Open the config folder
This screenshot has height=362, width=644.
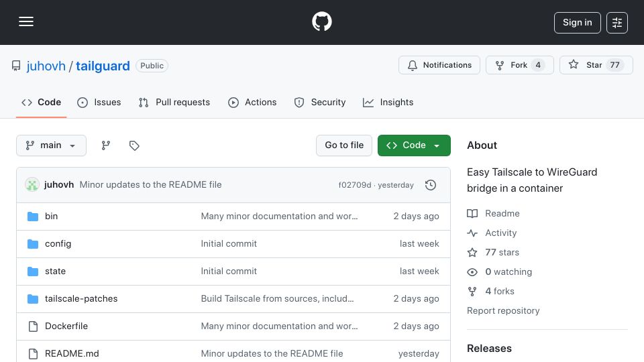pyautogui.click(x=58, y=244)
